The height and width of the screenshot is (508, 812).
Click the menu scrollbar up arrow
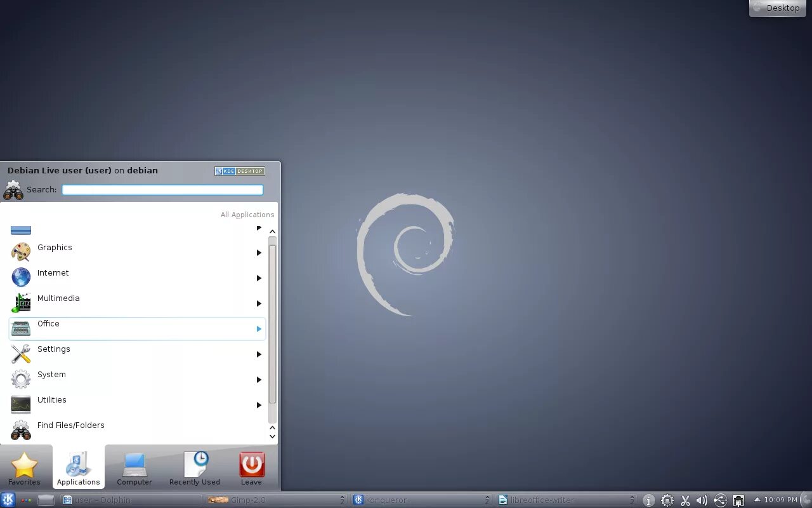point(272,232)
